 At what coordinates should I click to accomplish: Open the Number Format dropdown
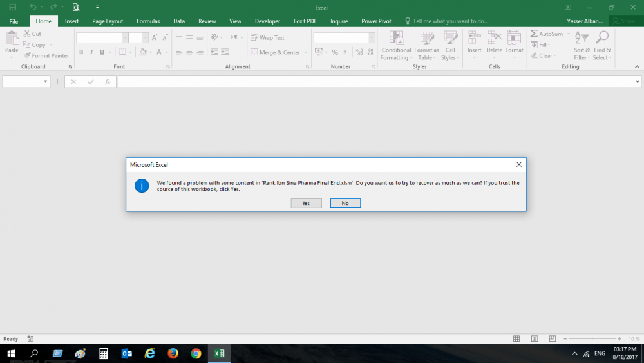tap(372, 37)
